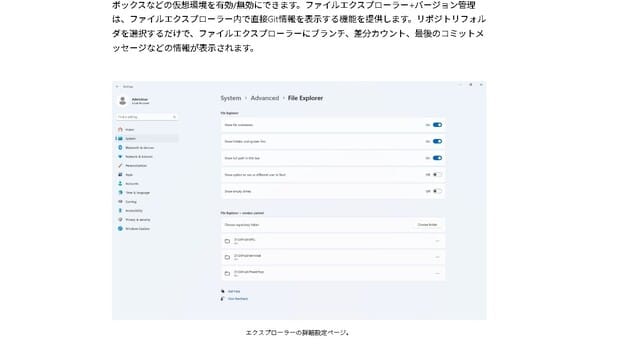Viewport: 640px width, 361px height.
Task: Select System in the Settings sidebar
Action: tap(147, 138)
